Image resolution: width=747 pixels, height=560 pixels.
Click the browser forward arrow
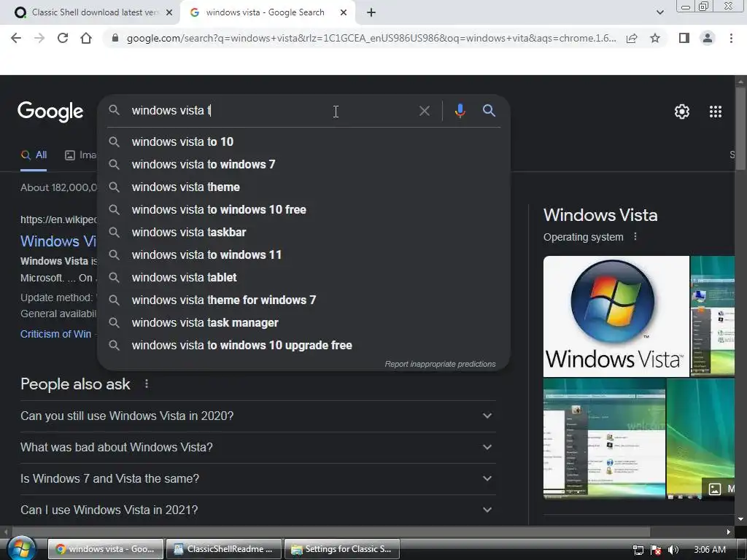click(x=39, y=38)
